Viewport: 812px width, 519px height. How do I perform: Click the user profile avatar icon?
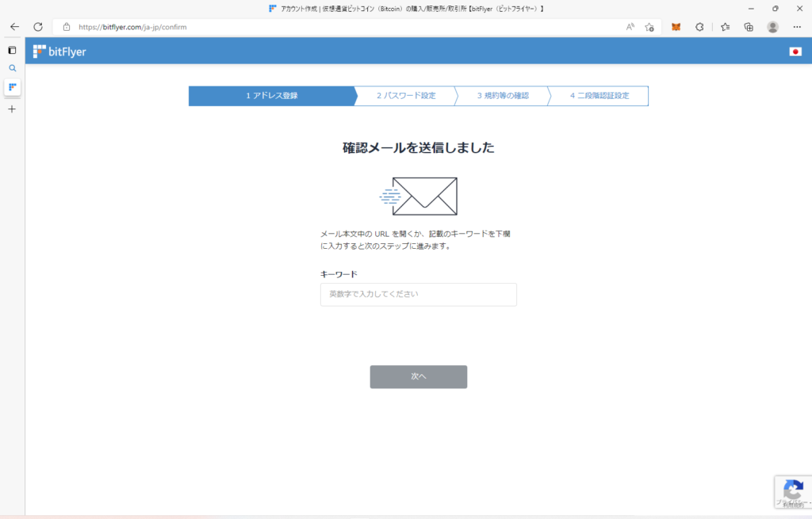point(772,26)
